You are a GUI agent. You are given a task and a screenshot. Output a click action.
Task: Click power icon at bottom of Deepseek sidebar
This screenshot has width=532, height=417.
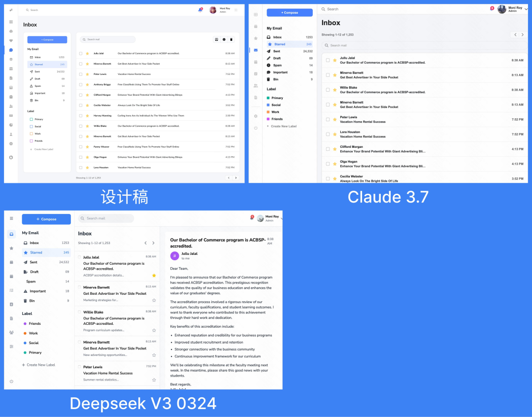pyautogui.click(x=11, y=382)
